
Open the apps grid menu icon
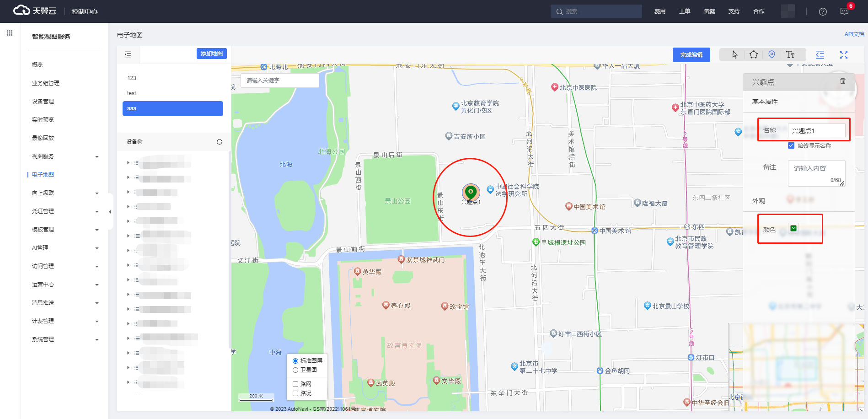coord(10,33)
